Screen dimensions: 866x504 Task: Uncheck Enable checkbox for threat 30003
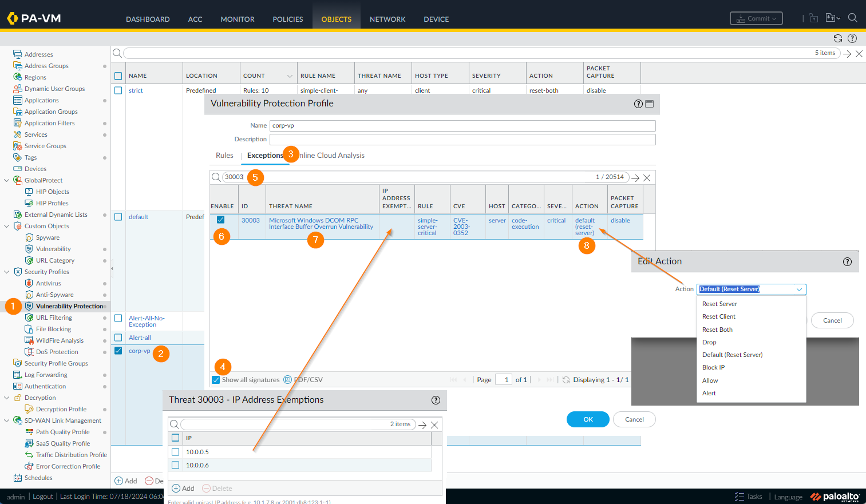point(220,220)
